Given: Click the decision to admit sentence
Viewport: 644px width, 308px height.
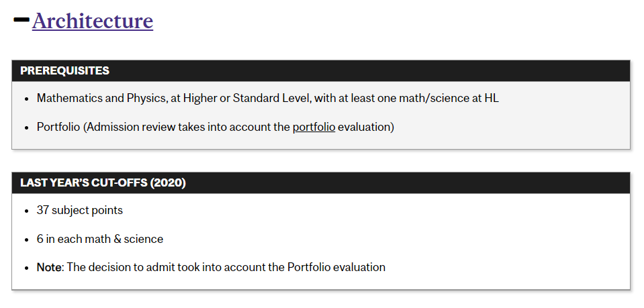Looking at the screenshot, I should coord(226,267).
